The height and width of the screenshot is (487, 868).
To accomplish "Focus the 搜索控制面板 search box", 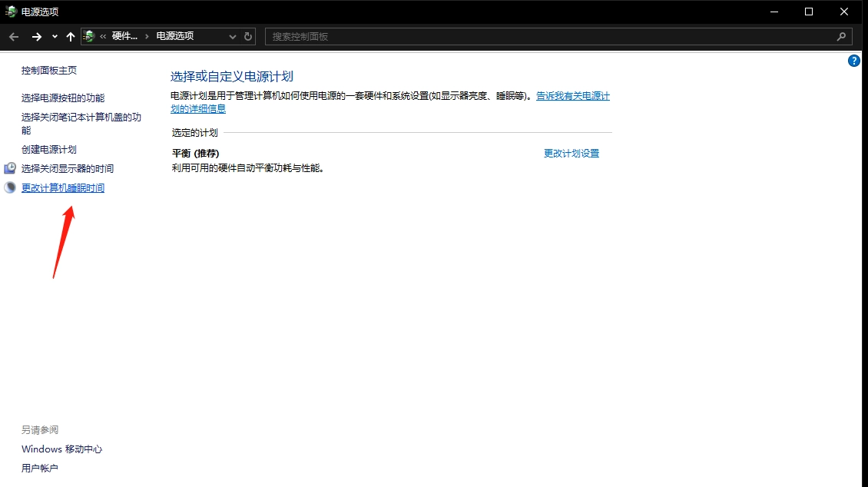I will 549,37.
